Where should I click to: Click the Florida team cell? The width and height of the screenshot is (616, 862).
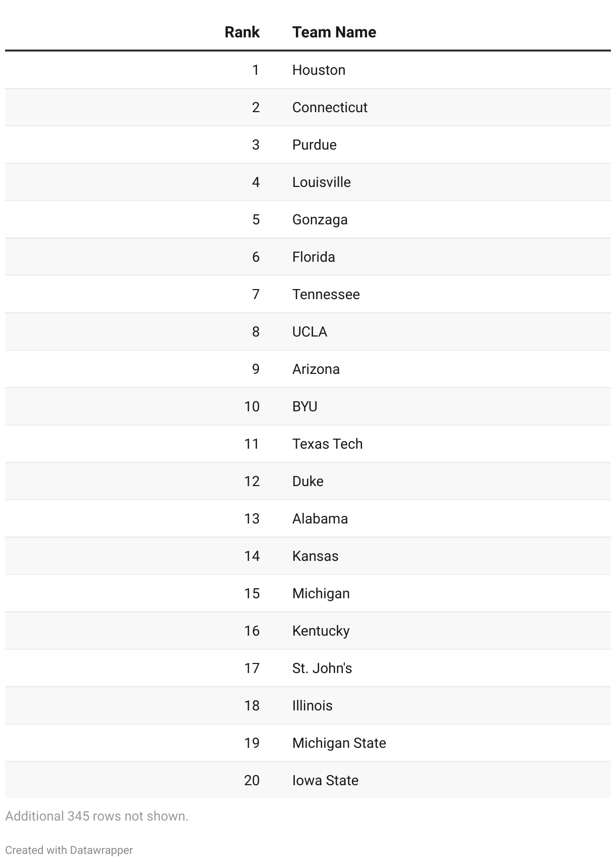point(314,257)
